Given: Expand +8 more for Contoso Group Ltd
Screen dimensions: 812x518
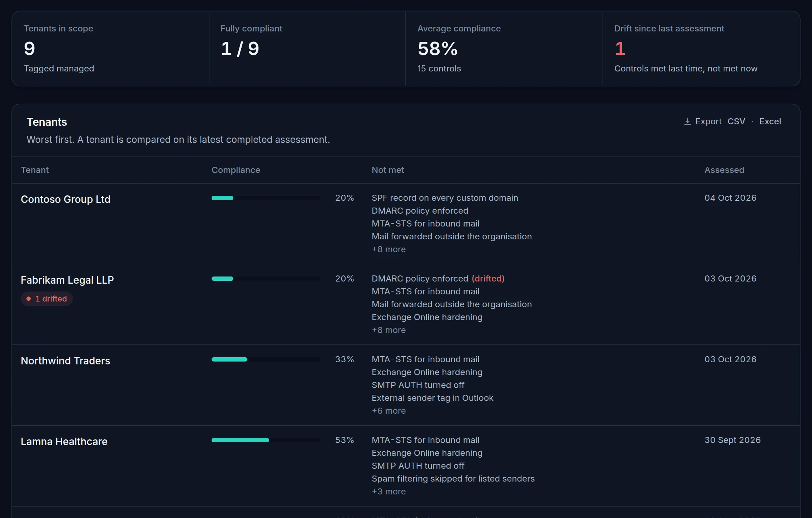Looking at the screenshot, I should pos(388,249).
